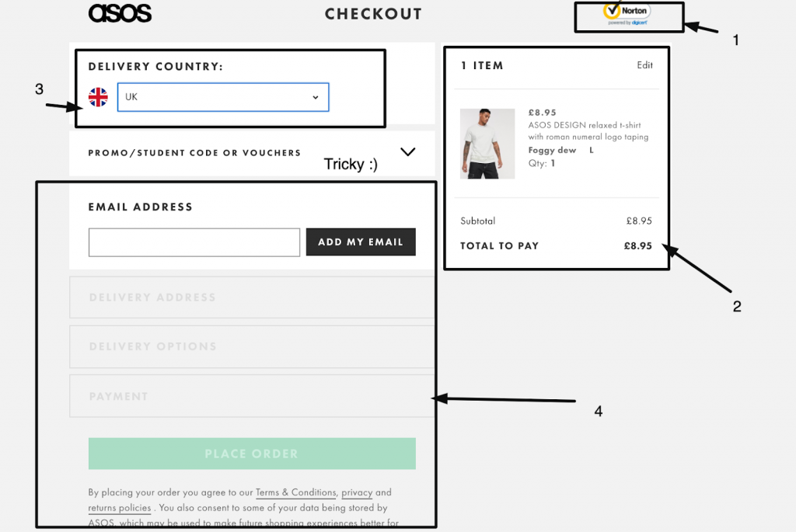Click the UK flag icon
The width and height of the screenshot is (796, 532).
click(x=97, y=96)
